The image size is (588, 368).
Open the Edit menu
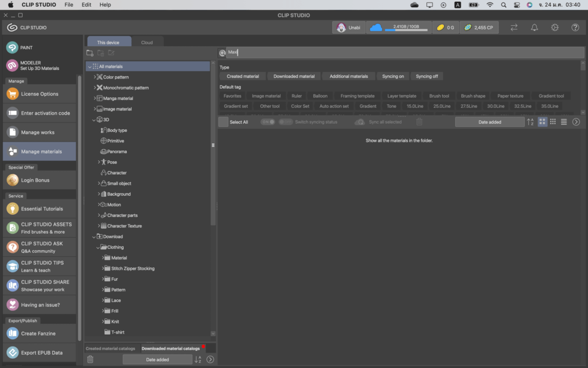86,4
